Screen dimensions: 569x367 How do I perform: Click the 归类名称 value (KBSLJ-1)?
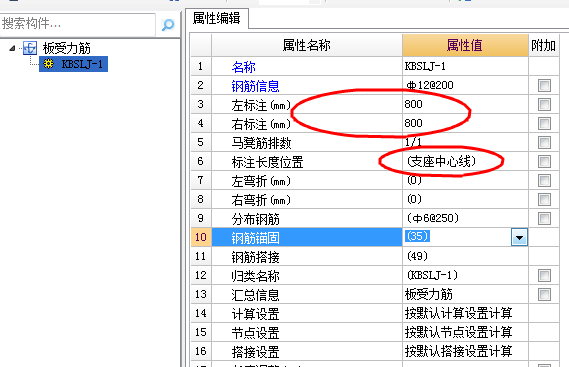465,275
